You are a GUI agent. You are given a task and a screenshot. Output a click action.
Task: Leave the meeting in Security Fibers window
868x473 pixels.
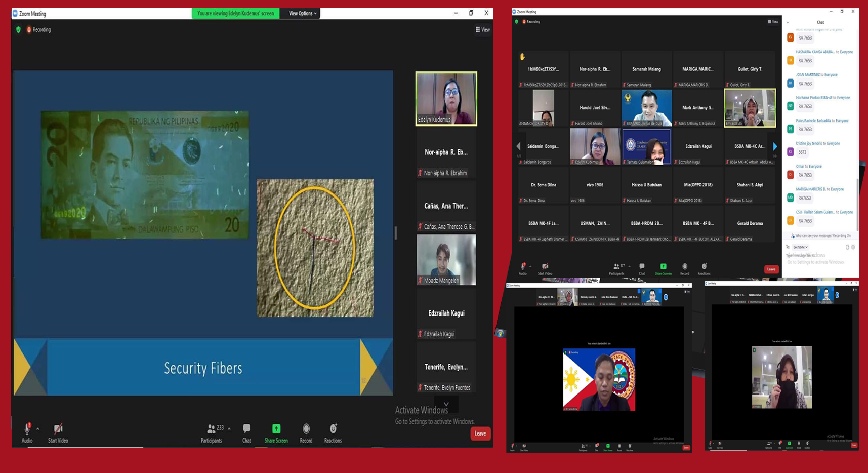tap(480, 433)
